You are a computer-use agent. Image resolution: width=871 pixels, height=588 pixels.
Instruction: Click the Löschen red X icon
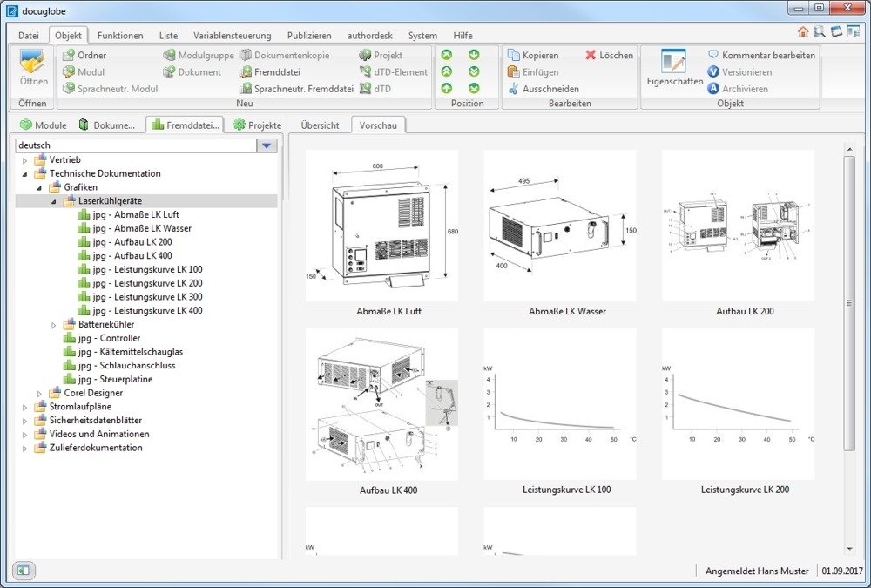tap(591, 55)
